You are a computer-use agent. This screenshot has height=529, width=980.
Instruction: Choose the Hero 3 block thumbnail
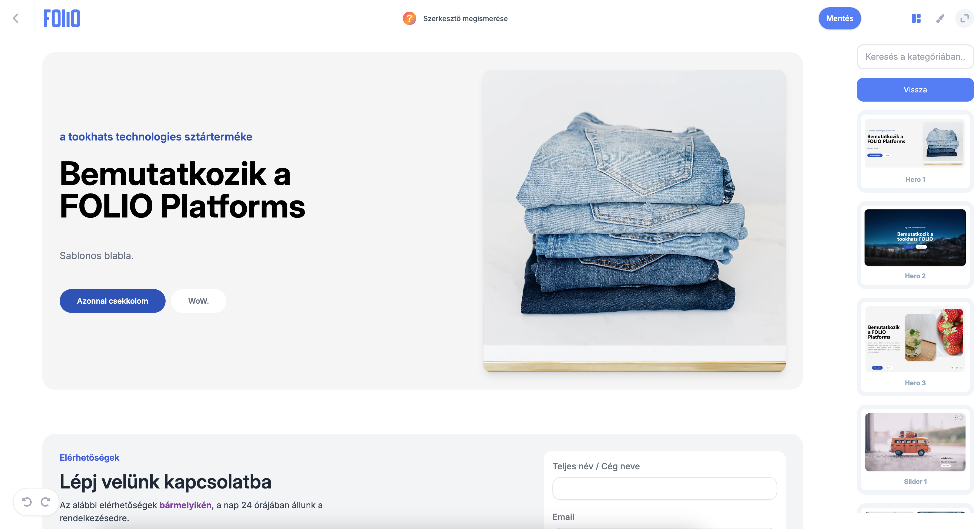point(915,347)
